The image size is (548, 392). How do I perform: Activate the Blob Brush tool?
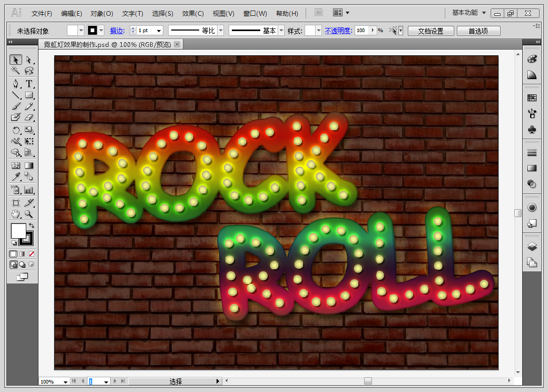[16, 117]
